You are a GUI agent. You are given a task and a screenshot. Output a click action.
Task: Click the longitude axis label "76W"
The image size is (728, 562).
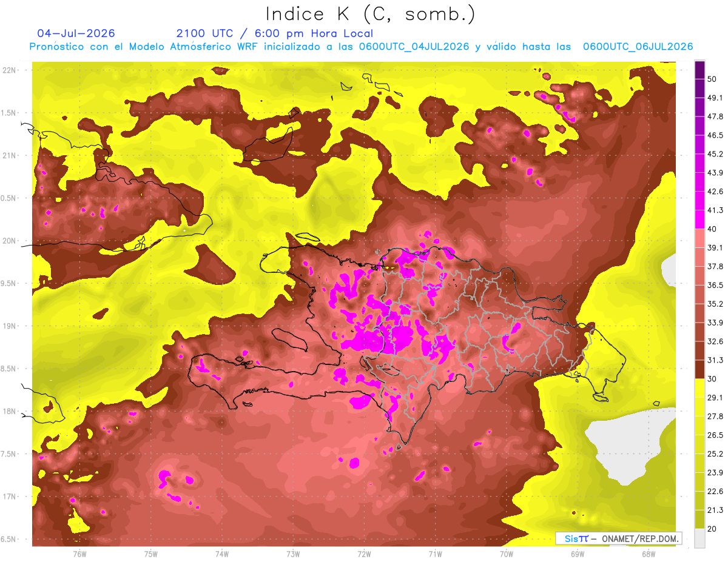click(79, 554)
